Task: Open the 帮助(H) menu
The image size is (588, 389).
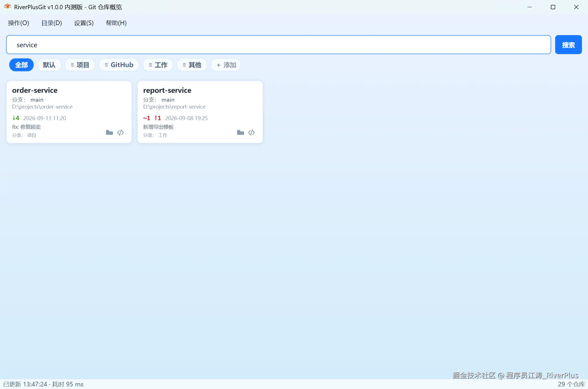Action: [x=116, y=23]
